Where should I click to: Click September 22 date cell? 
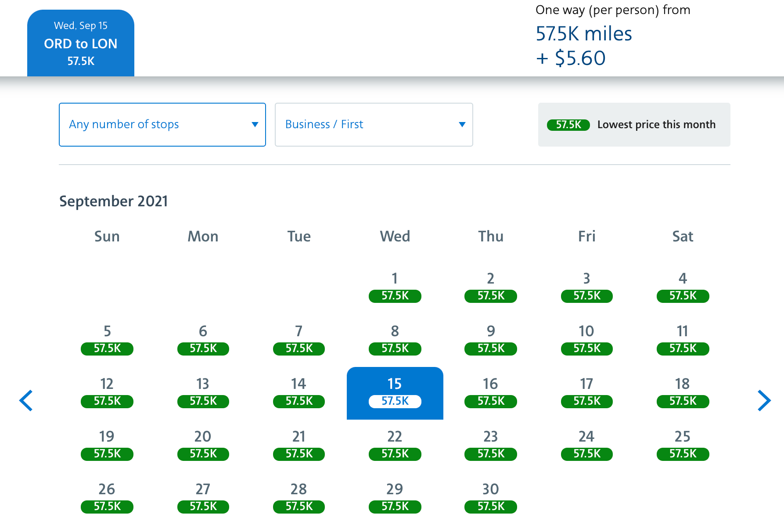pos(395,446)
